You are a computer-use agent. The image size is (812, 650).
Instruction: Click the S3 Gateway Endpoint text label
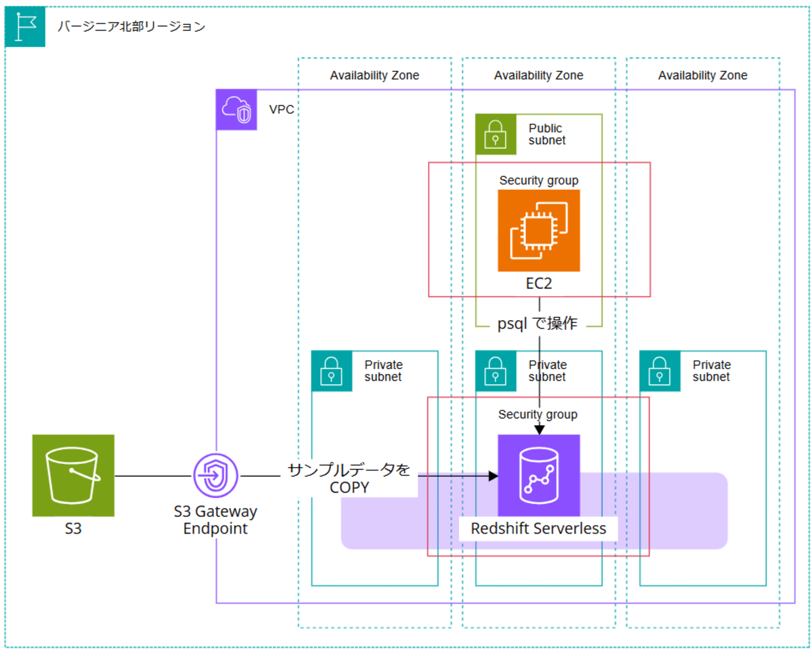click(x=216, y=520)
